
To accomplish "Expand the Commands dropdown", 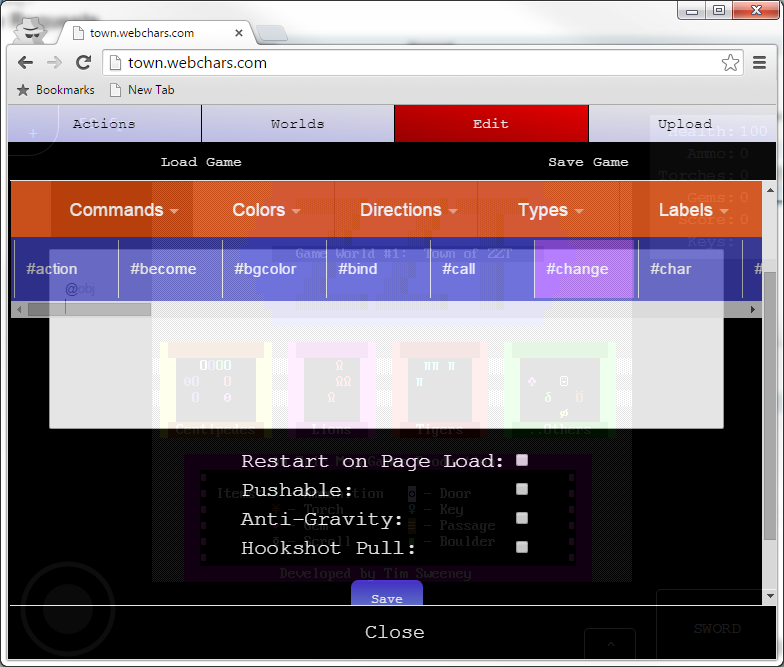I will click(124, 210).
